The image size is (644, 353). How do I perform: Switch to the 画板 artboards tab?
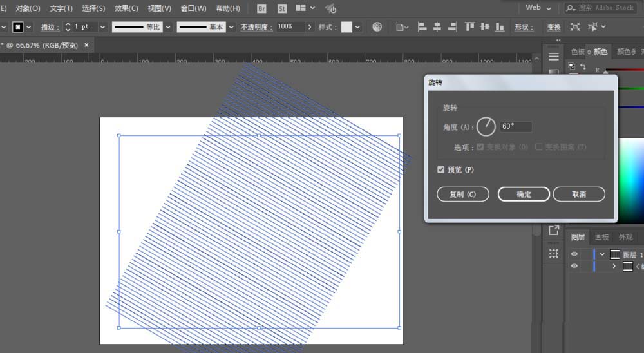pyautogui.click(x=601, y=237)
